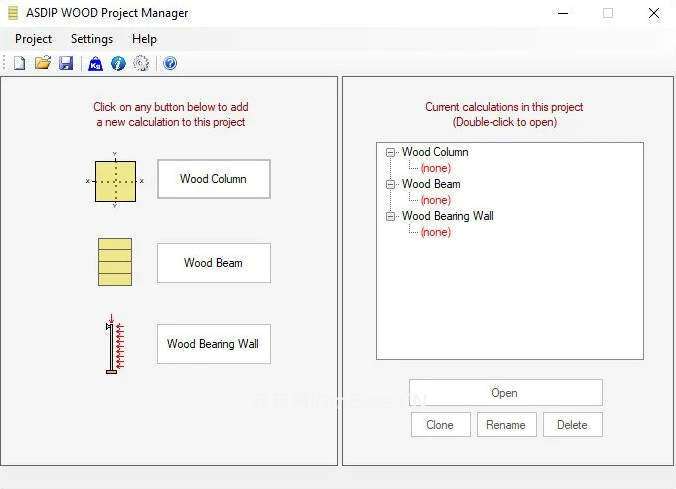The width and height of the screenshot is (676, 489).
Task: Open the Project menu
Action: click(x=33, y=39)
